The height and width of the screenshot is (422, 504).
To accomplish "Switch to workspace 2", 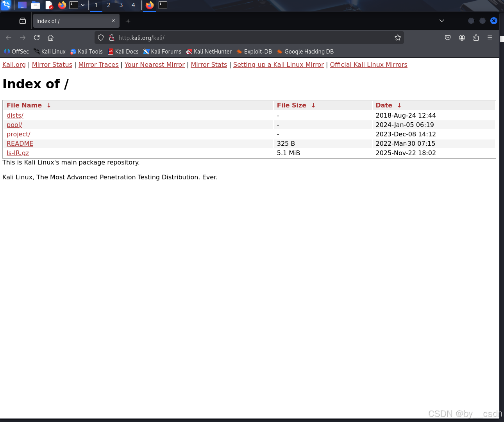I will tap(109, 5).
